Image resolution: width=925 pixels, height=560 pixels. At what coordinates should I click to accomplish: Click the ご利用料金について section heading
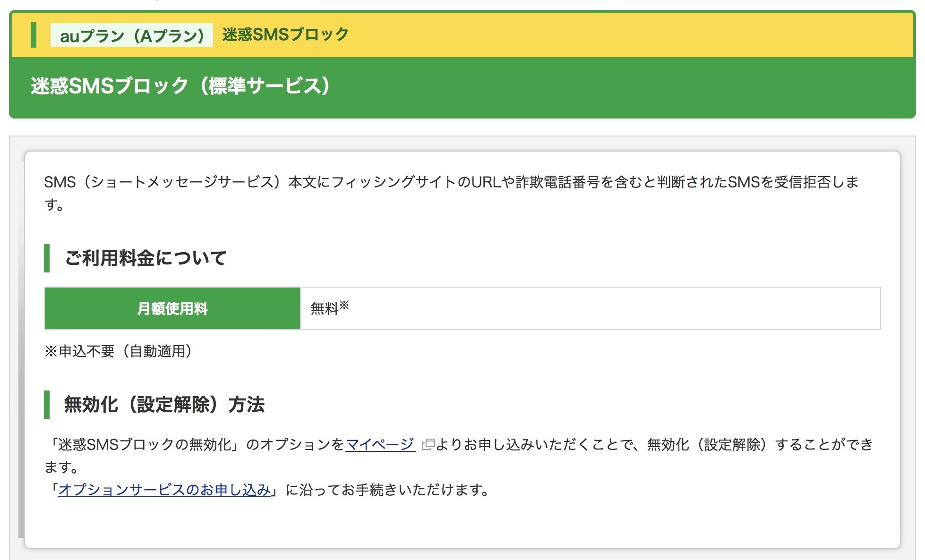tap(145, 258)
